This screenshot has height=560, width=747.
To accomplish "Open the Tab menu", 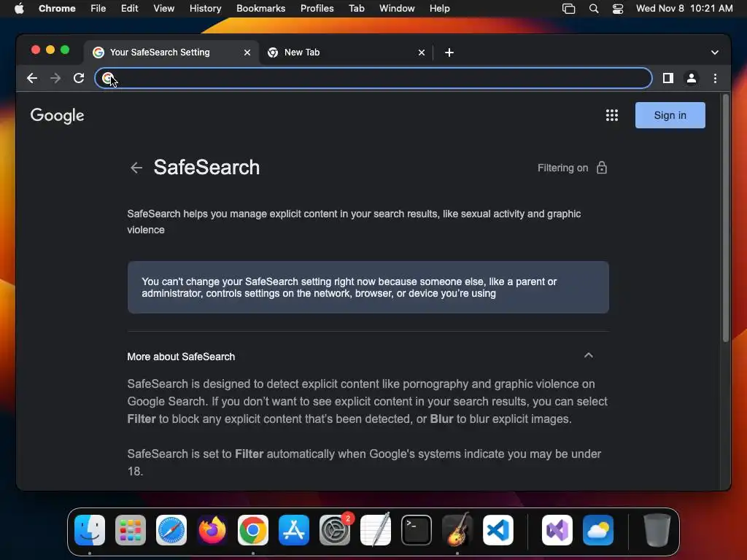I will (x=356, y=9).
